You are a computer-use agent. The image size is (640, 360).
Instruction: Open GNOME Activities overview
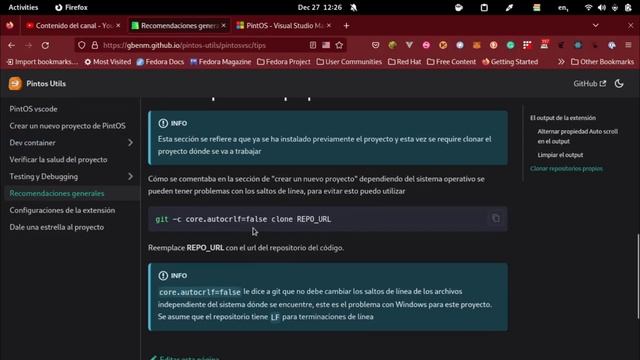[x=23, y=7]
